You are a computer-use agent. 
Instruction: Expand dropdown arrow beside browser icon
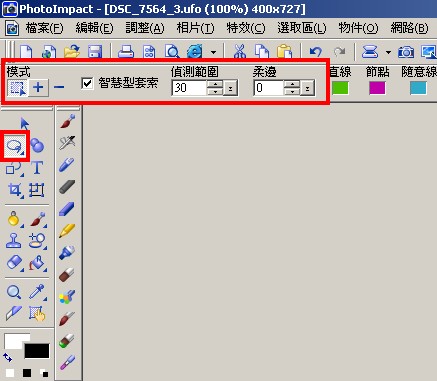[x=213, y=52]
